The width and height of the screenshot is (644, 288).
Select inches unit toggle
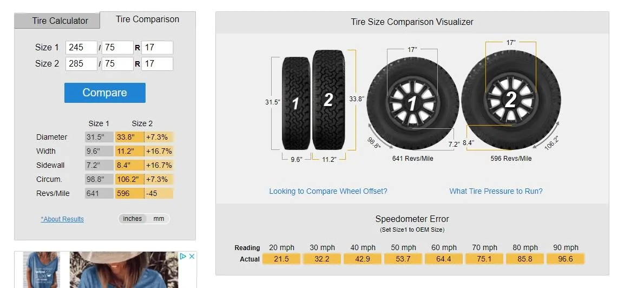(132, 219)
